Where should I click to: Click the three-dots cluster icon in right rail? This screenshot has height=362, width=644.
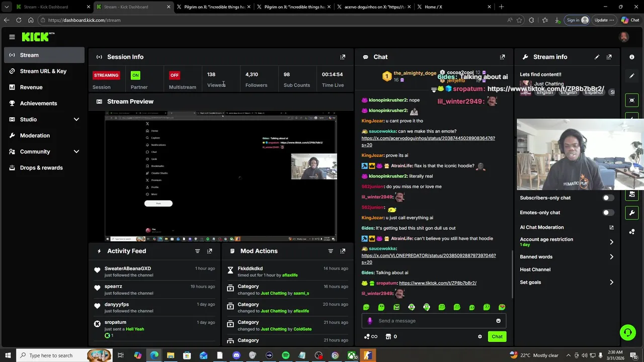coord(632,232)
